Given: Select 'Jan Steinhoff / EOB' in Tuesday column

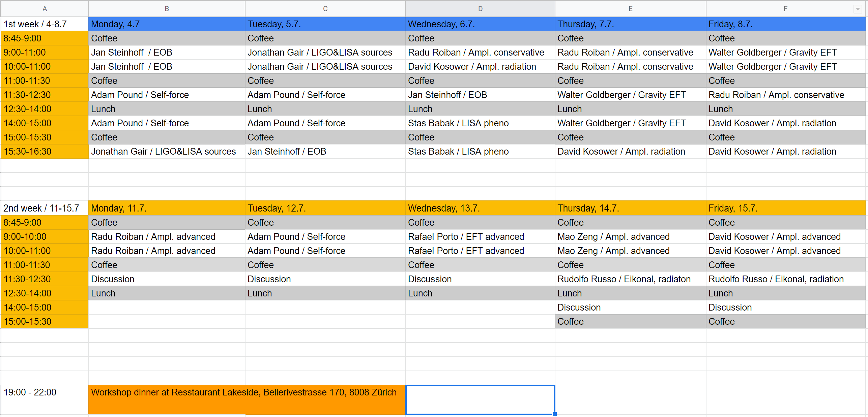Looking at the screenshot, I should (x=325, y=152).
